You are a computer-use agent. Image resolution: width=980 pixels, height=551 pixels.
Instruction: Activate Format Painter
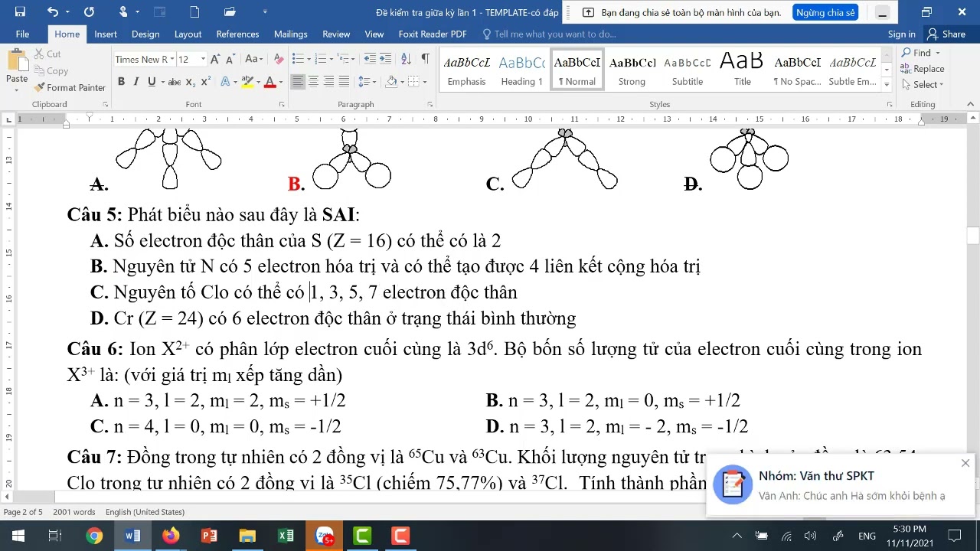pyautogui.click(x=70, y=88)
